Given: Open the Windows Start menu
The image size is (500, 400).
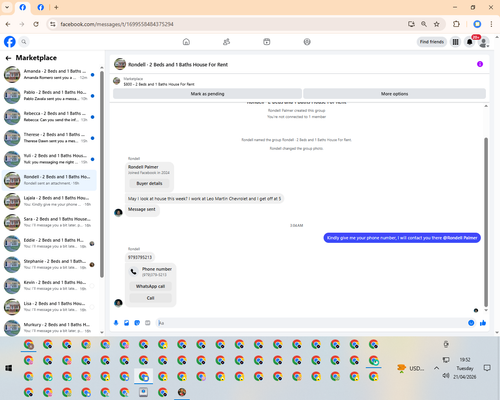Looking at the screenshot, I should coord(9,368).
